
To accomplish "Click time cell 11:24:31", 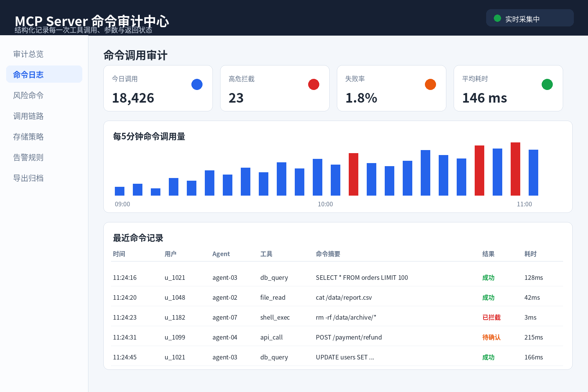I will (125, 337).
